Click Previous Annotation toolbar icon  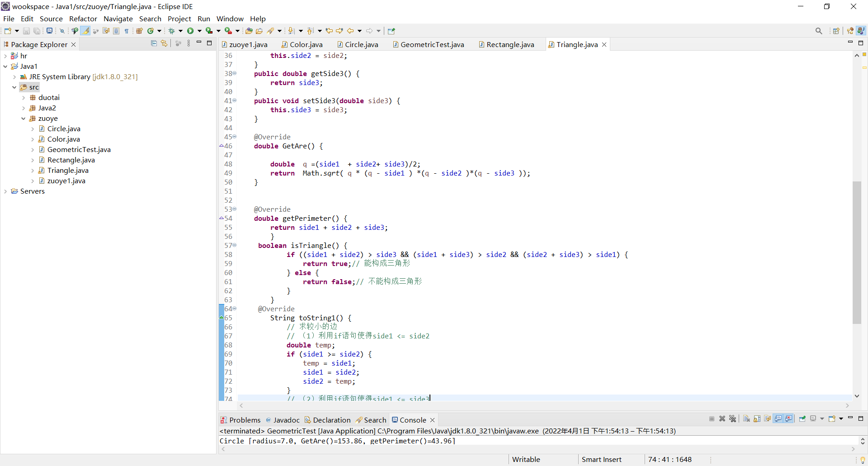[310, 31]
